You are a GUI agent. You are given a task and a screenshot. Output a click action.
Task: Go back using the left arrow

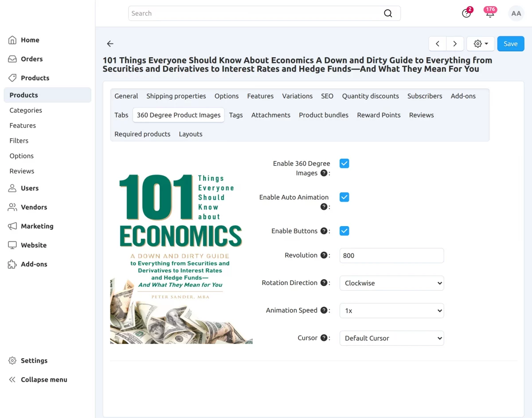[x=110, y=44]
